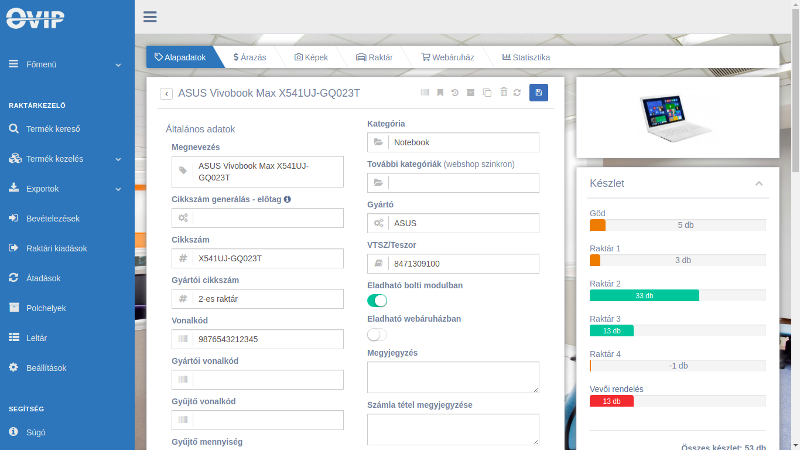The width and height of the screenshot is (800, 450).
Task: Click the Megjegyzés text area
Action: pos(453,377)
